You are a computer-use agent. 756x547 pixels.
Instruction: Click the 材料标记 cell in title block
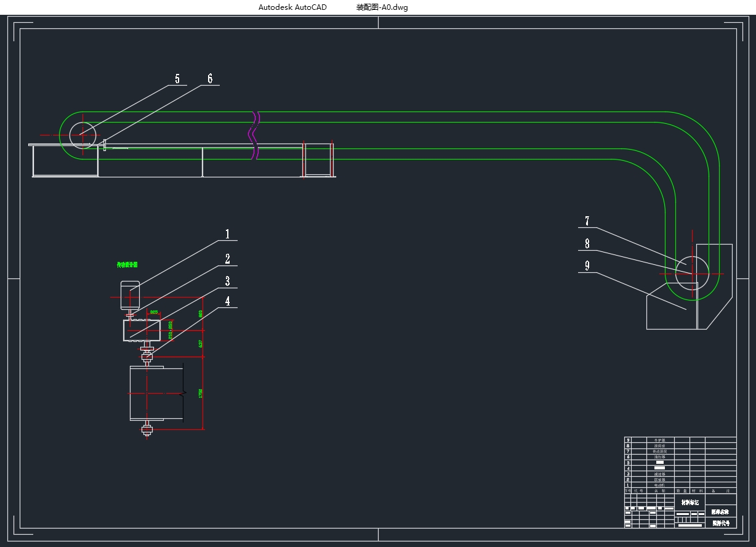pyautogui.click(x=690, y=503)
